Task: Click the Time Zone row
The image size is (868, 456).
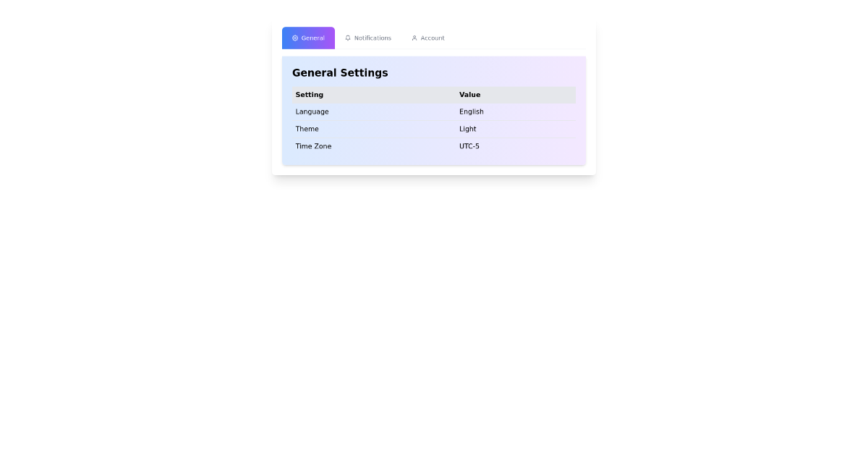Action: 313,146
